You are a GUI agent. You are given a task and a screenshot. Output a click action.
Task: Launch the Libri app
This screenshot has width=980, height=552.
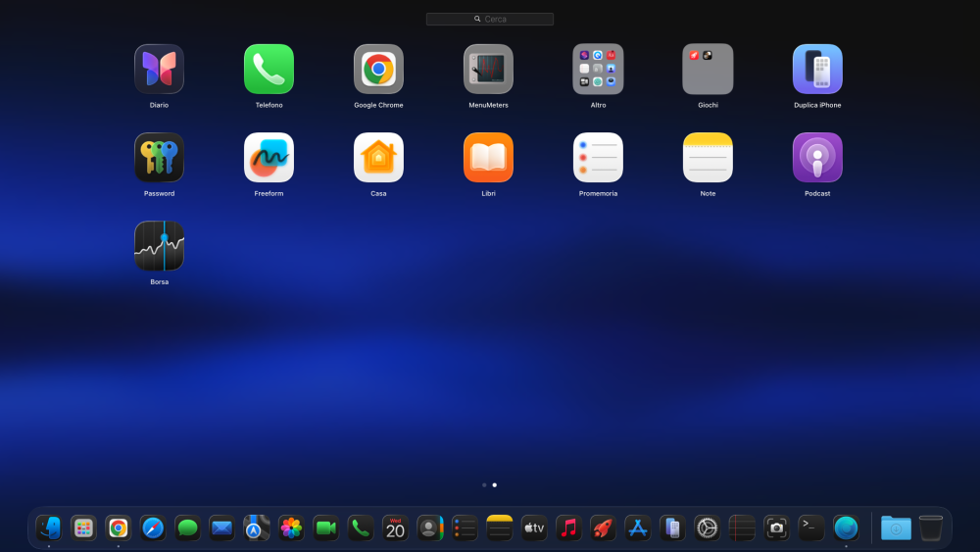coord(488,158)
